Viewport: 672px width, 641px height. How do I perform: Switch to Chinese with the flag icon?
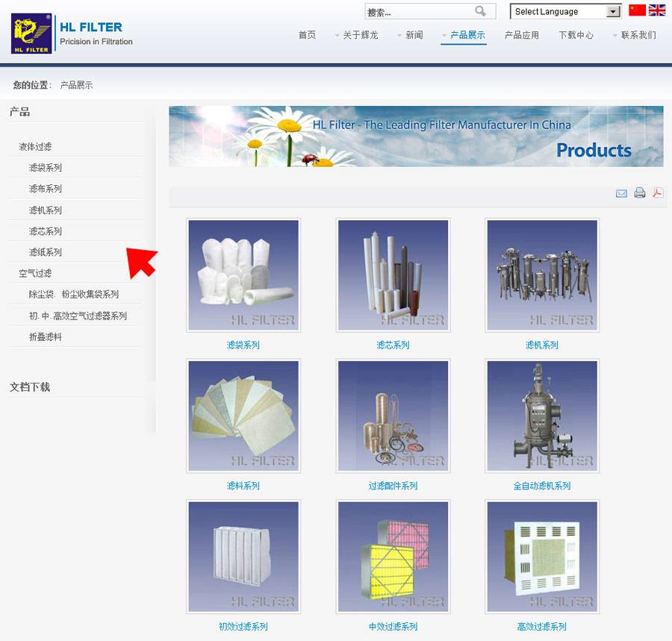click(637, 10)
